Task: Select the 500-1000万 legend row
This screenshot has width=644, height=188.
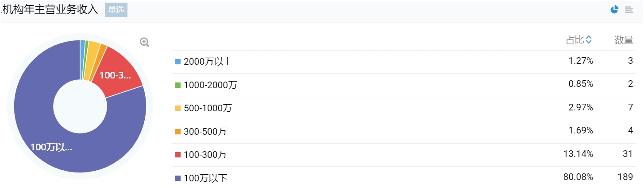Action: point(404,108)
